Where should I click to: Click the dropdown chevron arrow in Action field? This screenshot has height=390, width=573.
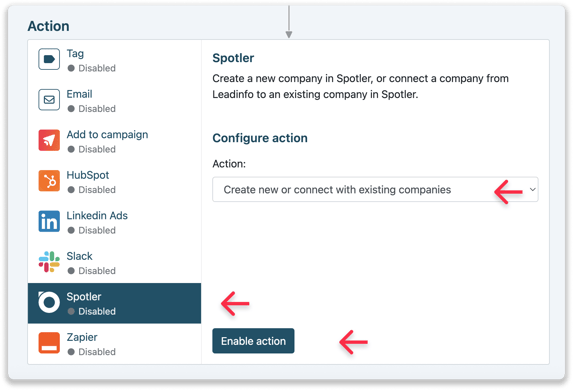click(x=532, y=189)
